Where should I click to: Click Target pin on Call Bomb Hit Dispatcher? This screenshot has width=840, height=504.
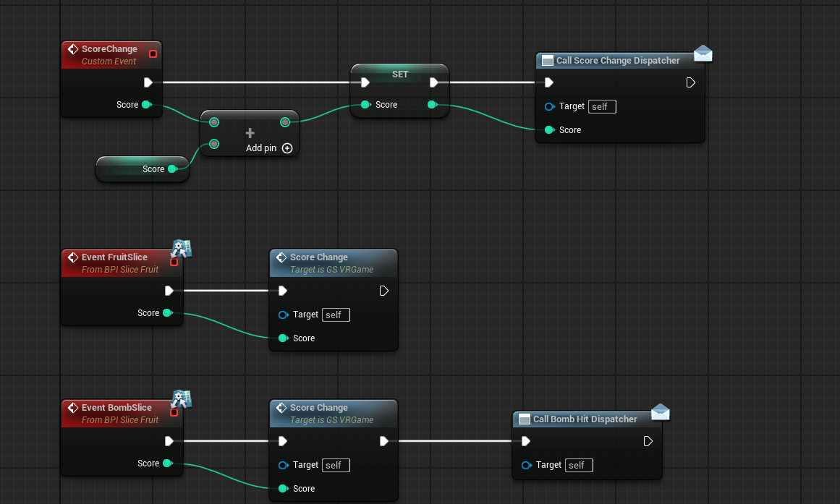click(526, 466)
